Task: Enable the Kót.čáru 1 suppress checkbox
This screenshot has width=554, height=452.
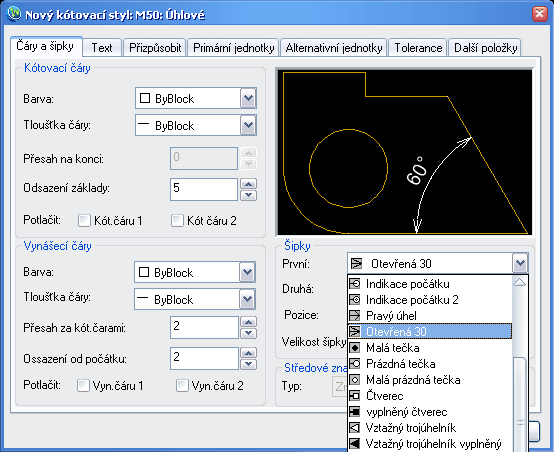Action: click(x=84, y=221)
